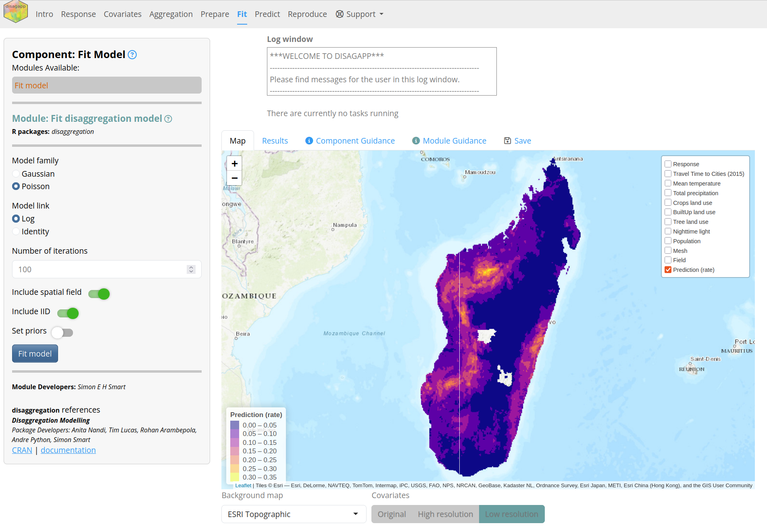The width and height of the screenshot is (767, 532).
Task: Open the ESRI Topographic background map dropdown
Action: coord(294,514)
